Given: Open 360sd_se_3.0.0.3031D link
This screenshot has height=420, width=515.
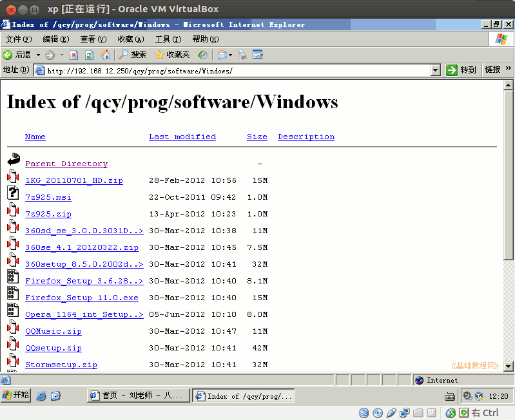Looking at the screenshot, I should click(x=84, y=231).
